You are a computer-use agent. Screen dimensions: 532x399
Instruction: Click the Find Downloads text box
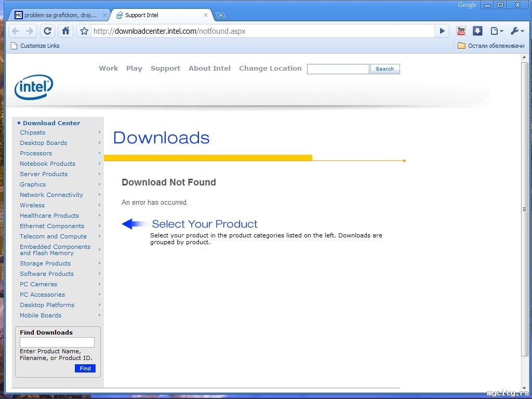pyautogui.click(x=57, y=342)
